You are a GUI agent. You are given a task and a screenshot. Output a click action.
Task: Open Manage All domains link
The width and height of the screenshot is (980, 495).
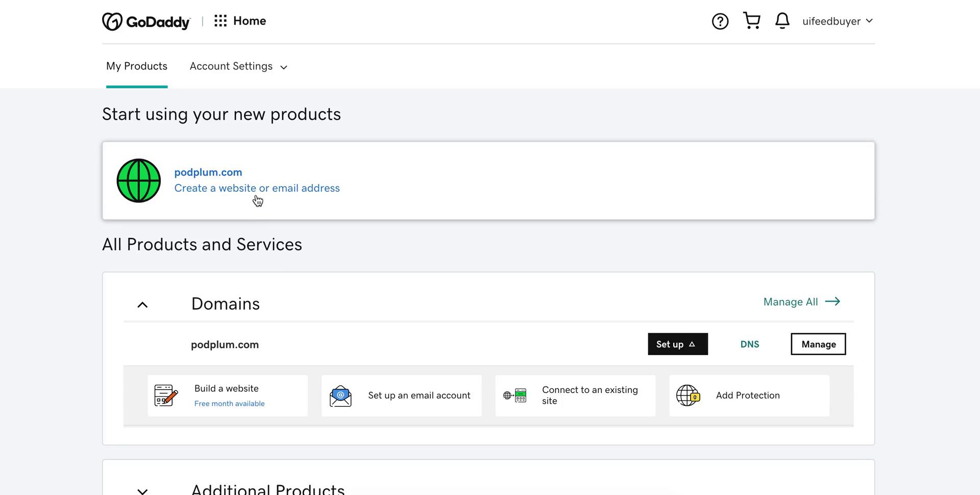(x=802, y=302)
